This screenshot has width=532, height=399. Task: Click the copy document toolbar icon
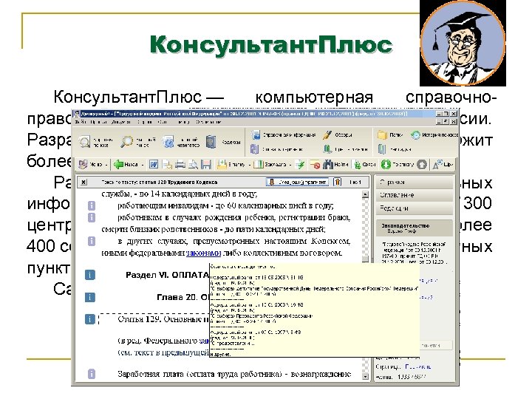(167, 165)
